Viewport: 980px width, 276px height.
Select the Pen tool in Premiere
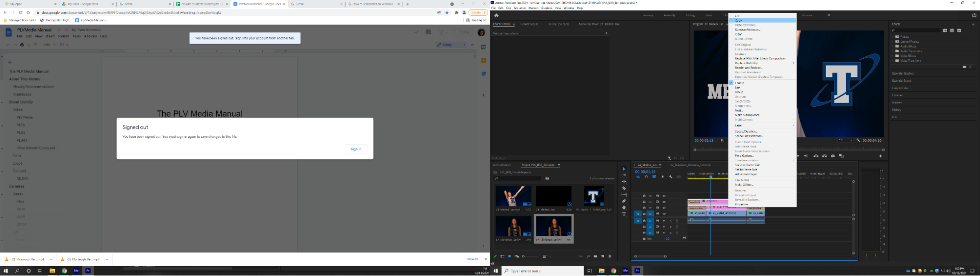tap(624, 201)
